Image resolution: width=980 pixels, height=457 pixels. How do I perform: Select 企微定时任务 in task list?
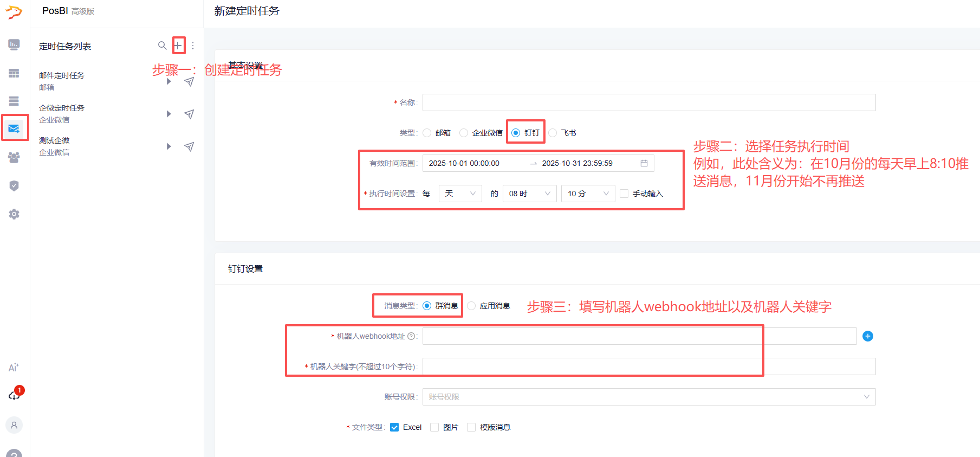62,108
